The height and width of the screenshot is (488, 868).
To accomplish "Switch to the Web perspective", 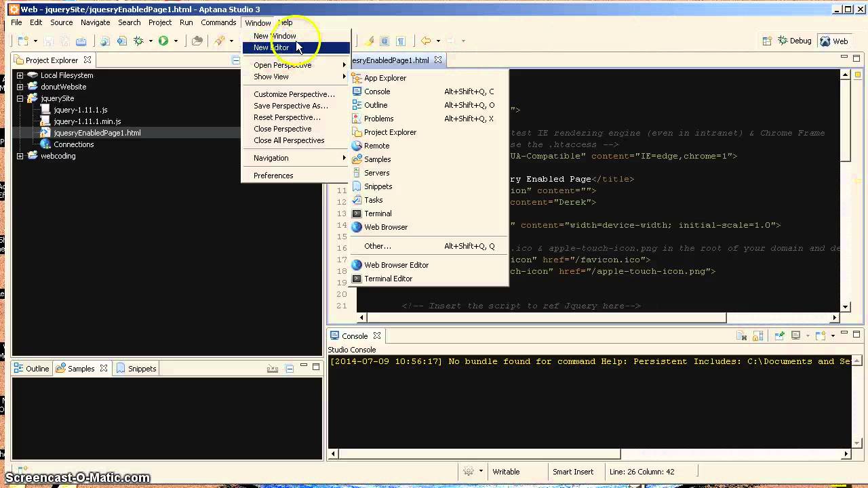I will click(834, 41).
